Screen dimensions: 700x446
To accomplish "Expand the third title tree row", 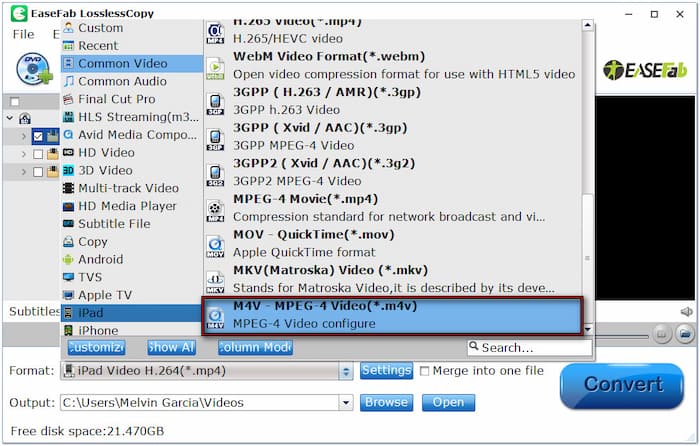I will click(24, 172).
